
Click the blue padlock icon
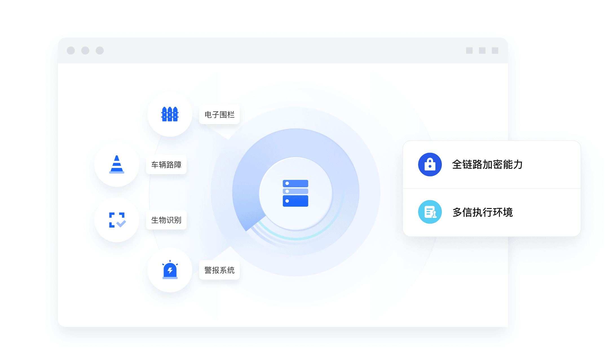point(430,165)
